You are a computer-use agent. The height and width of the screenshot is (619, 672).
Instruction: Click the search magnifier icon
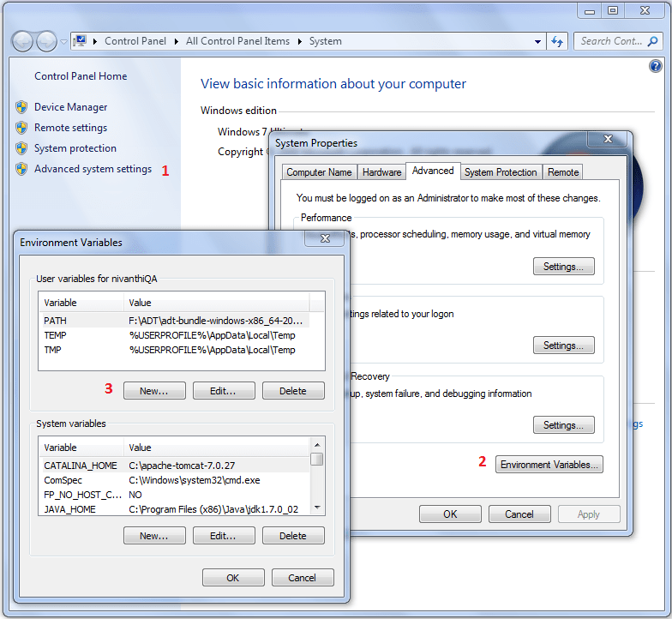click(653, 41)
